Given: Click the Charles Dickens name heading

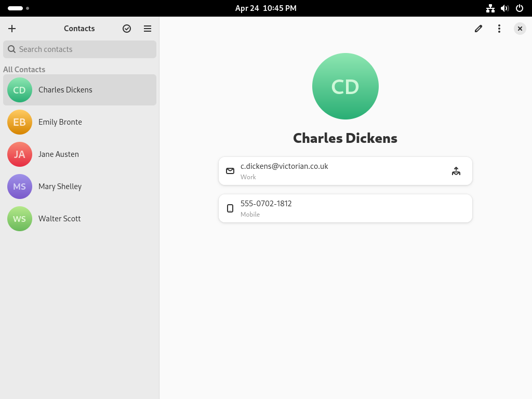Looking at the screenshot, I should (x=345, y=138).
